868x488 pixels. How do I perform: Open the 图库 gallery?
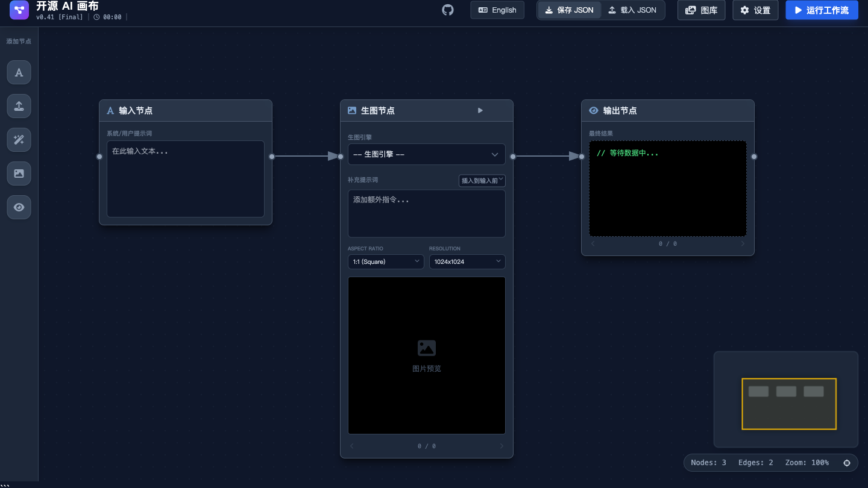702,10
